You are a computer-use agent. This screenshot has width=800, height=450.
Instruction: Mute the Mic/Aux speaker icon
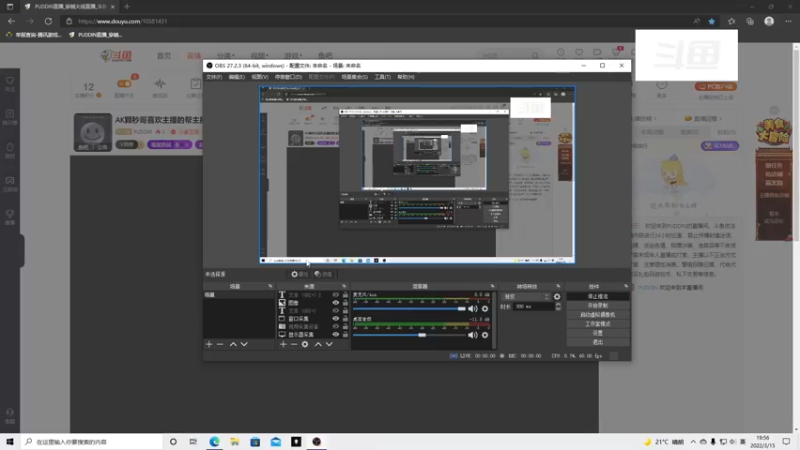click(x=473, y=309)
